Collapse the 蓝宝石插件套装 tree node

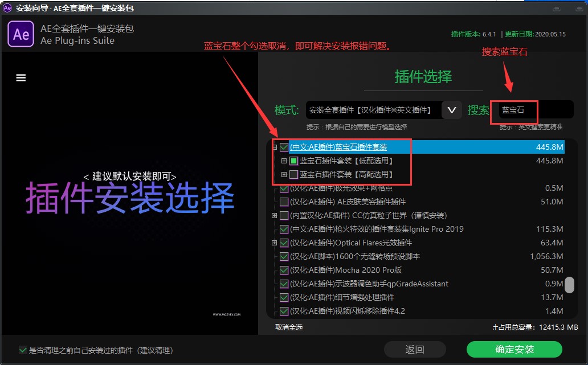(275, 147)
